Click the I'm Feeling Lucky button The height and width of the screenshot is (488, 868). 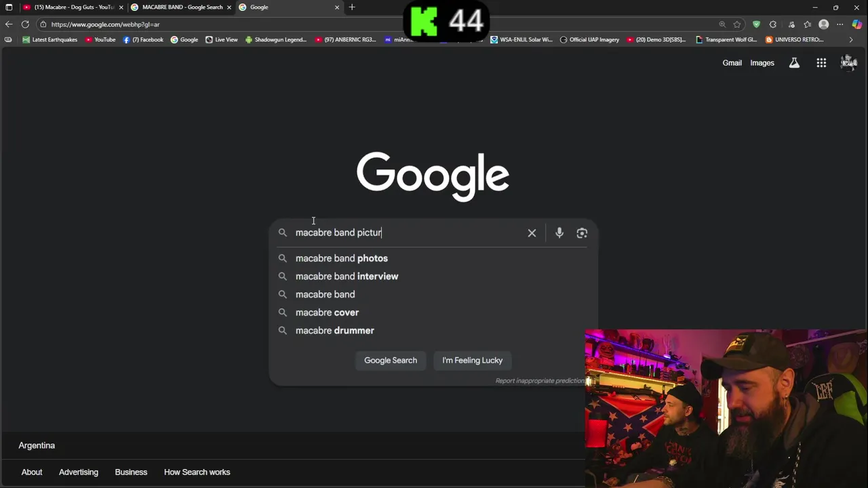pyautogui.click(x=473, y=361)
